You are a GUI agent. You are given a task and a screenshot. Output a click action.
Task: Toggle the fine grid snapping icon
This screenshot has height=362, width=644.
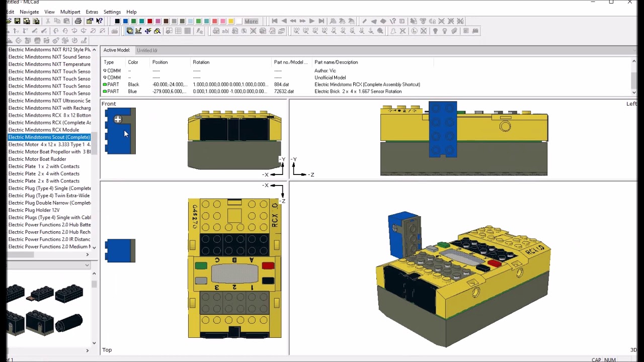(x=188, y=31)
